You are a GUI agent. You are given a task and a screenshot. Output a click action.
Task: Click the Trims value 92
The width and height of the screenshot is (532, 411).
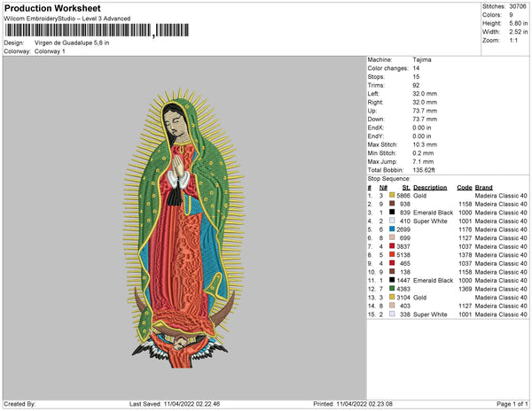point(417,85)
